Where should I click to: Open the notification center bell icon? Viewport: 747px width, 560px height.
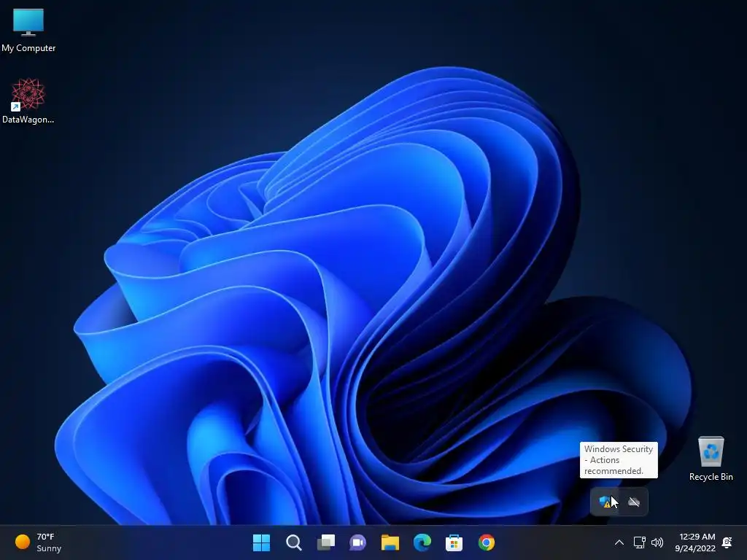point(727,542)
